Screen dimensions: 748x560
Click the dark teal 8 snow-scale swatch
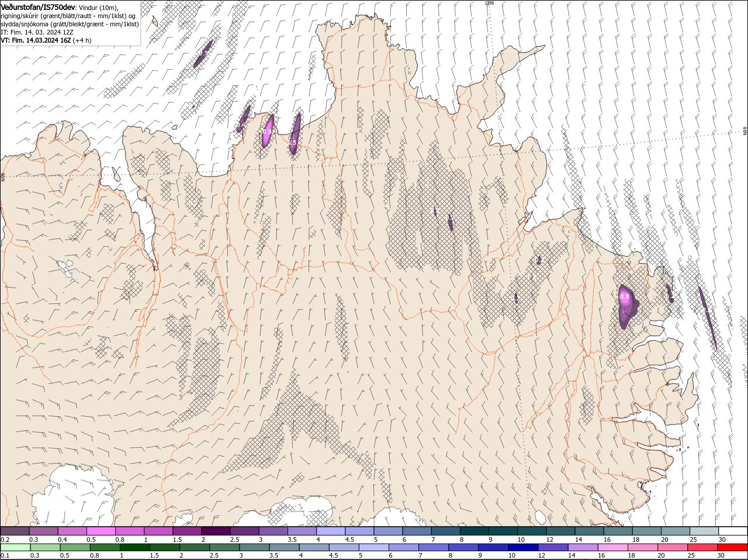pos(474,531)
